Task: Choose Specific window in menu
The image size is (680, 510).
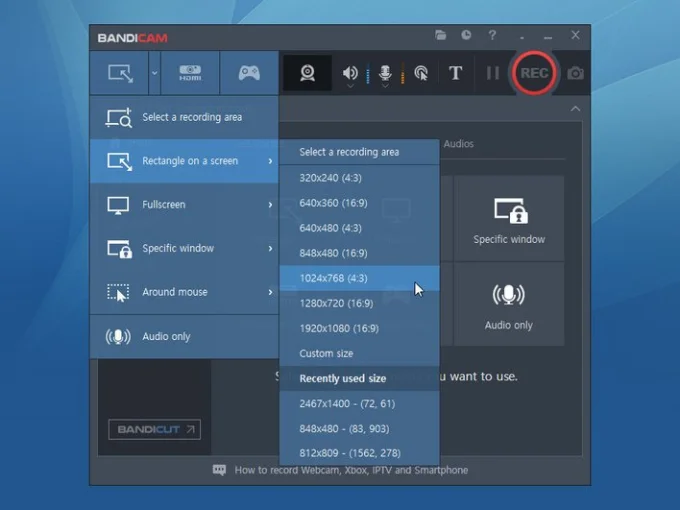Action: [184, 248]
